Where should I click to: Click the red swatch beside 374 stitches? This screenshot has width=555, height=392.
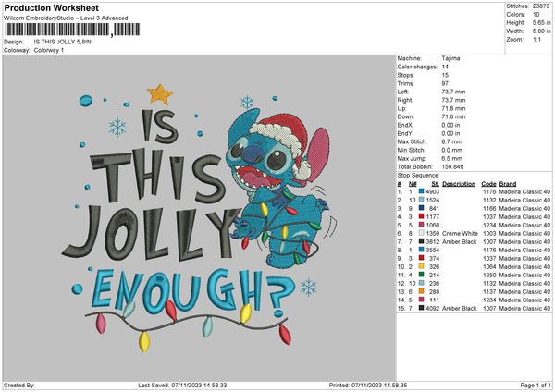point(421,258)
